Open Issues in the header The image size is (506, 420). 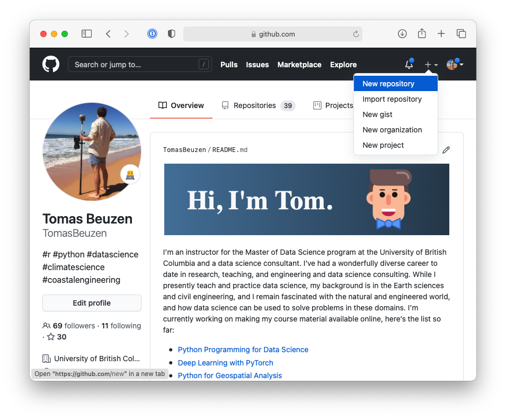click(257, 65)
